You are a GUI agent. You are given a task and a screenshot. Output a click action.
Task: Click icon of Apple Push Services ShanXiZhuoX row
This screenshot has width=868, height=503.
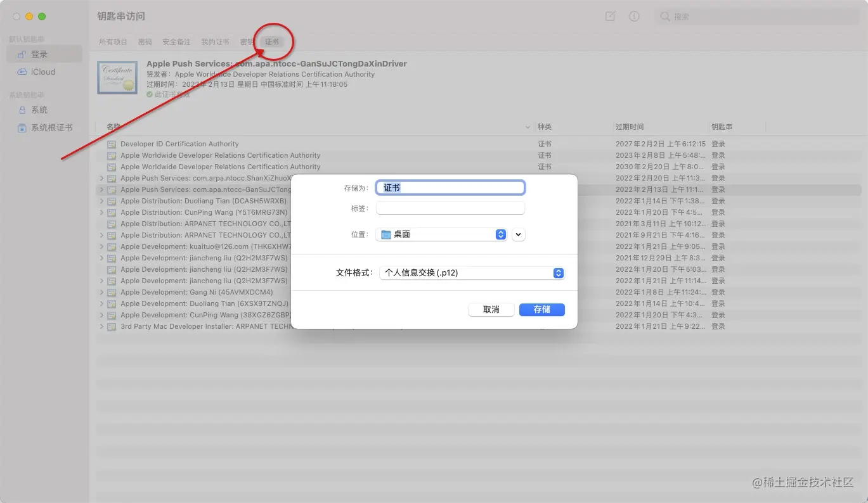pyautogui.click(x=112, y=178)
